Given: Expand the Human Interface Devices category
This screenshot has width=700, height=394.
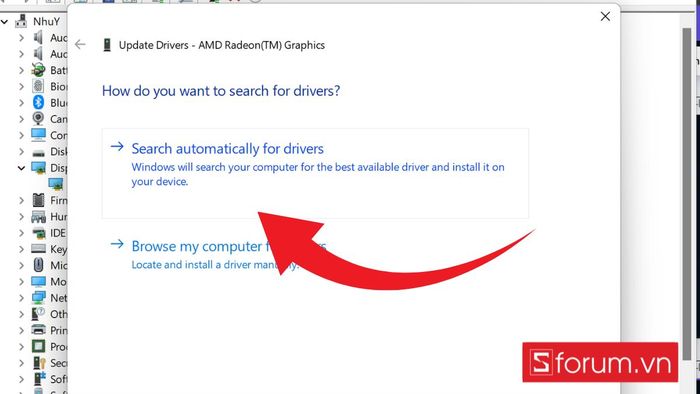Looking at the screenshot, I should [x=21, y=216].
